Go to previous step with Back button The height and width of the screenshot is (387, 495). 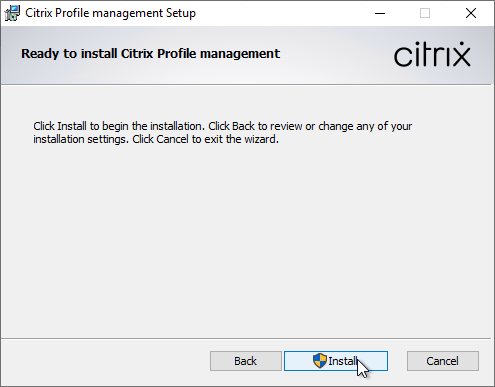click(246, 361)
